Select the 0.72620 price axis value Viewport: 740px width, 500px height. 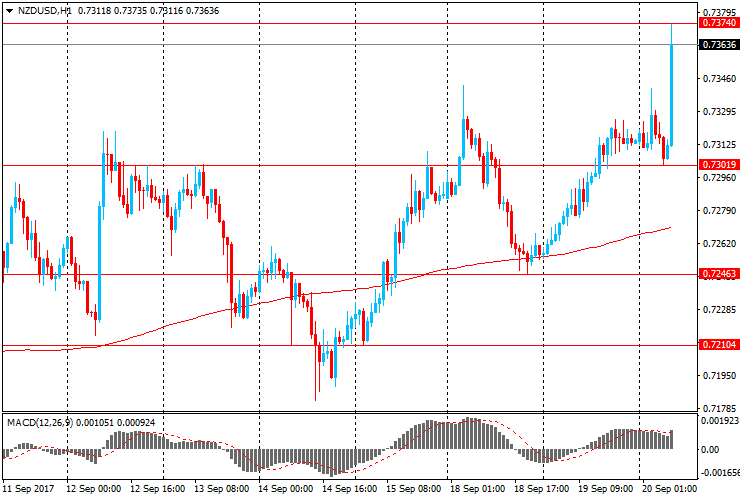pyautogui.click(x=719, y=244)
